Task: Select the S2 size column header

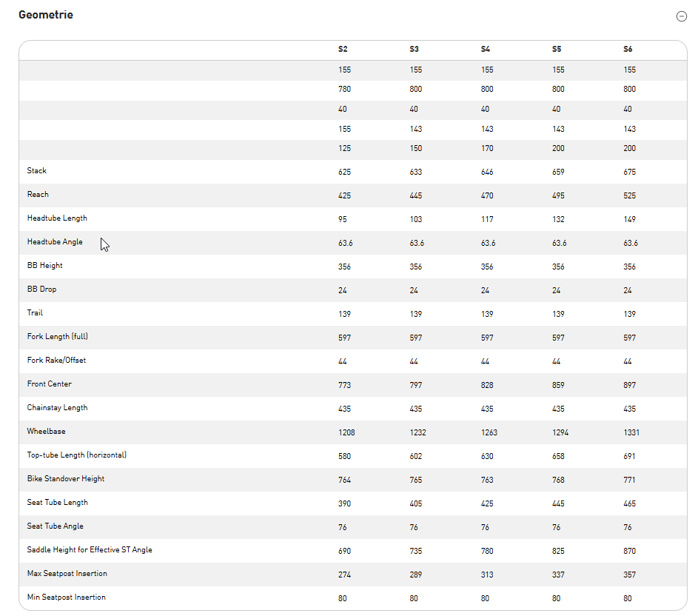Action: 343,50
